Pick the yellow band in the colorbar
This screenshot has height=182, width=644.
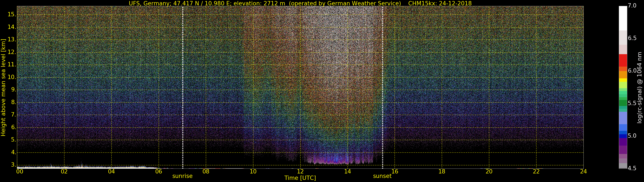623,80
